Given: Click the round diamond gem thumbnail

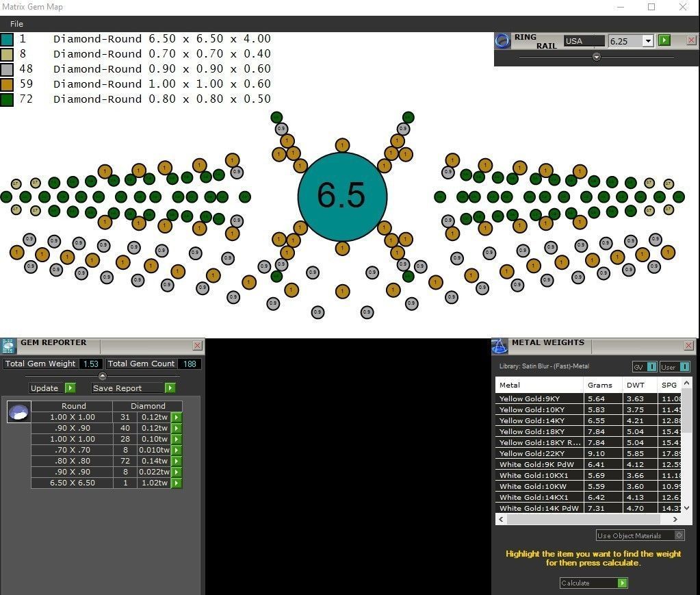Looking at the screenshot, I should click(18, 412).
